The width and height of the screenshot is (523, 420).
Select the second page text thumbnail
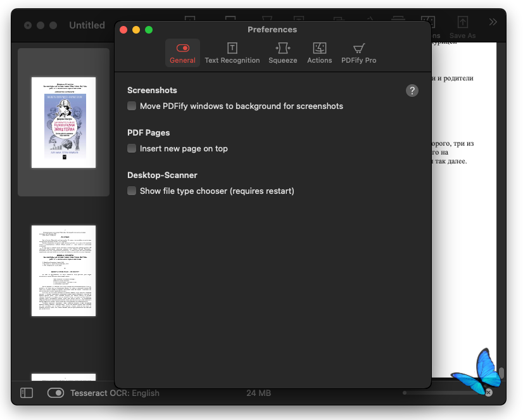tap(63, 270)
